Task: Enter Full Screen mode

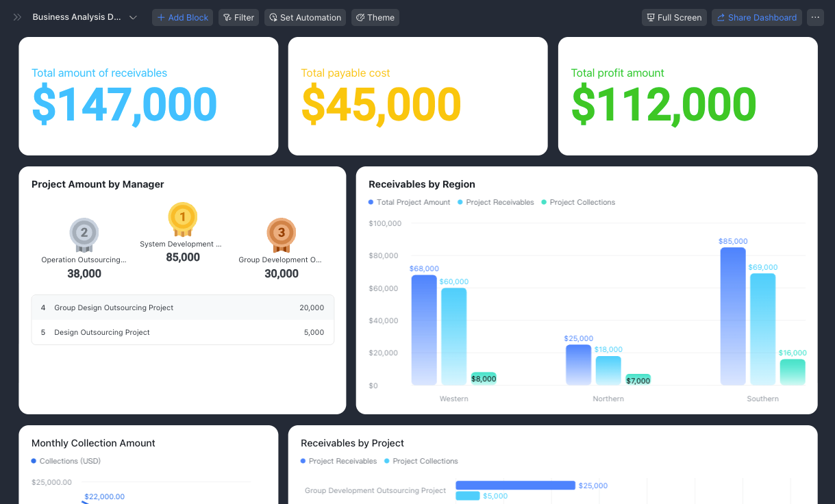Action: 674,17
